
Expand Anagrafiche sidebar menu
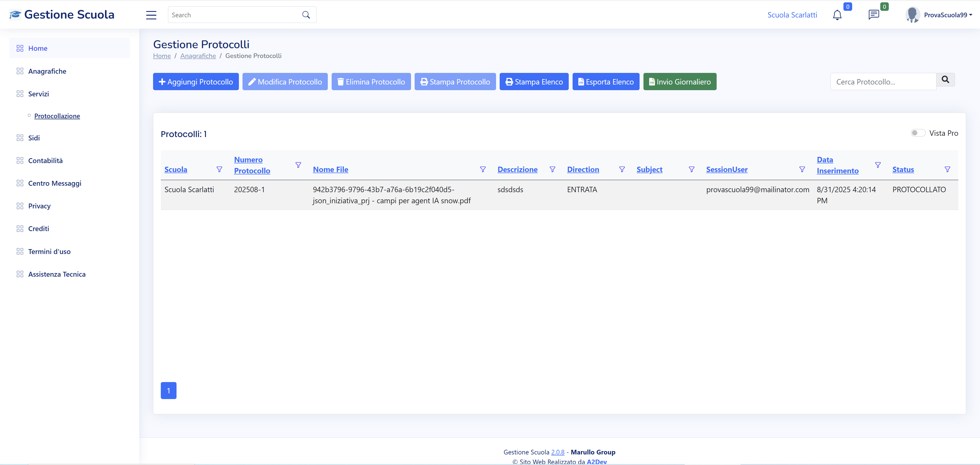47,71
